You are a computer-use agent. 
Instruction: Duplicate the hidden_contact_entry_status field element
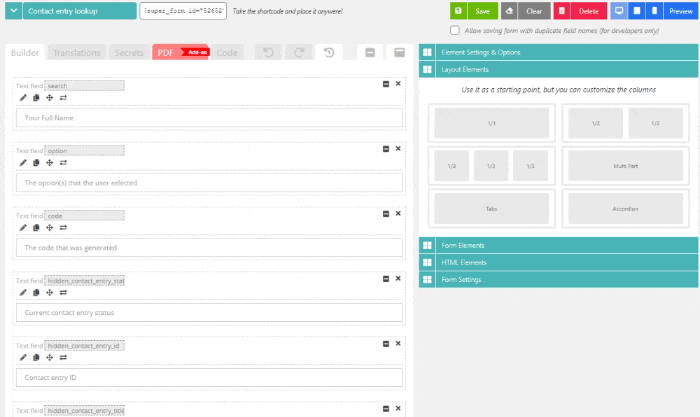click(x=36, y=293)
